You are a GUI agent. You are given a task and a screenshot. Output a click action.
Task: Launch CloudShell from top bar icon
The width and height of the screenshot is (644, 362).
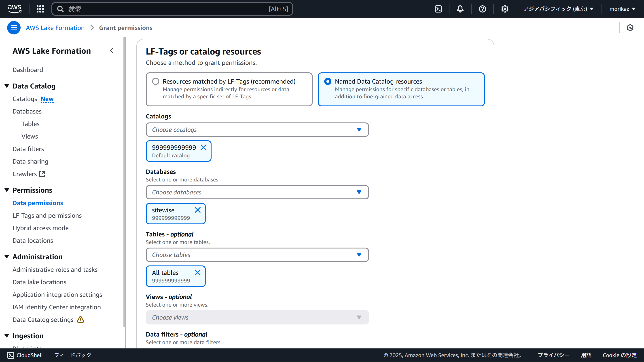click(438, 9)
